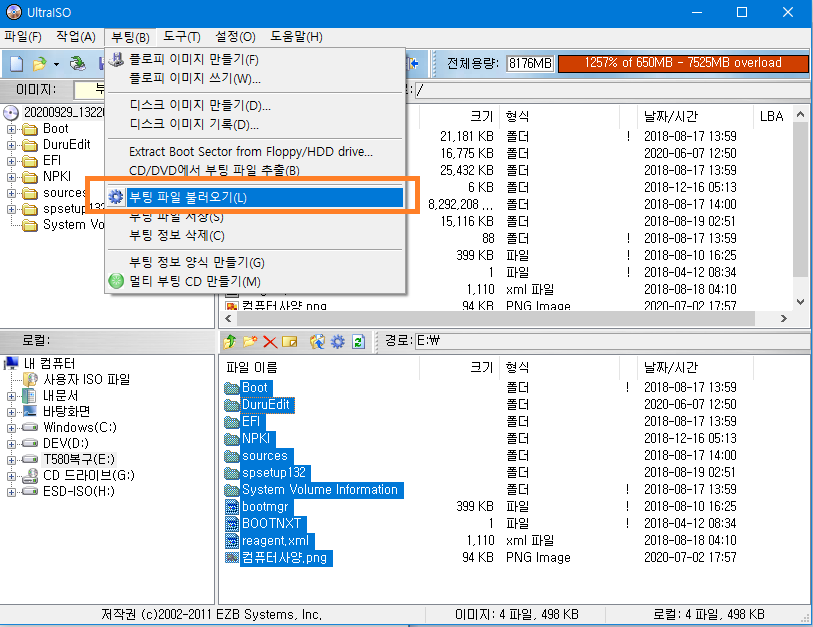Click the bootmgr file icon in local list
The image size is (813, 627).
click(x=232, y=507)
